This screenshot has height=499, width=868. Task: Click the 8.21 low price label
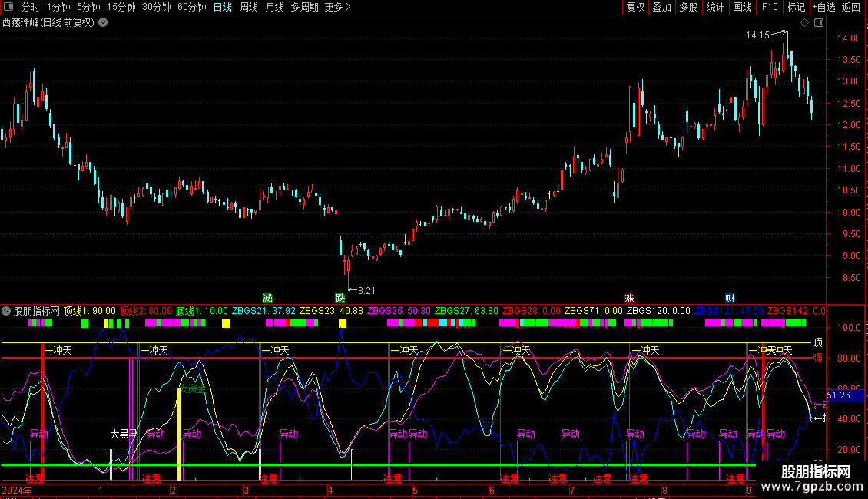tap(366, 290)
